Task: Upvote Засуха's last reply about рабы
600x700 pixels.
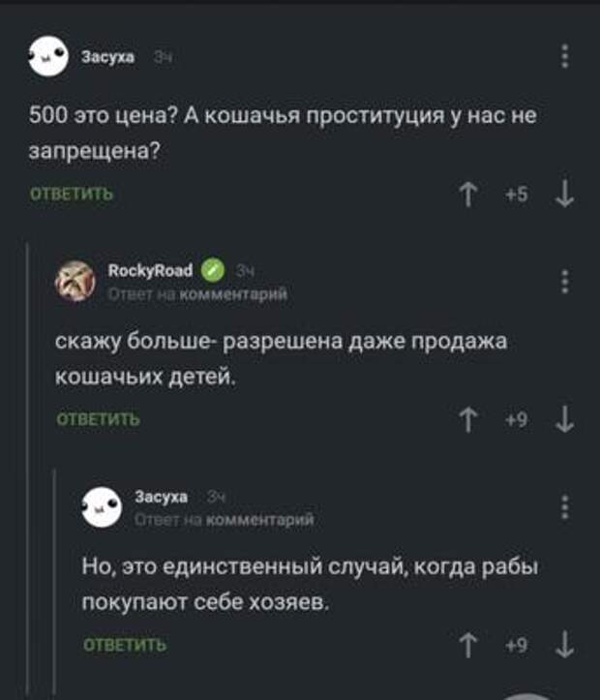Action: [468, 645]
